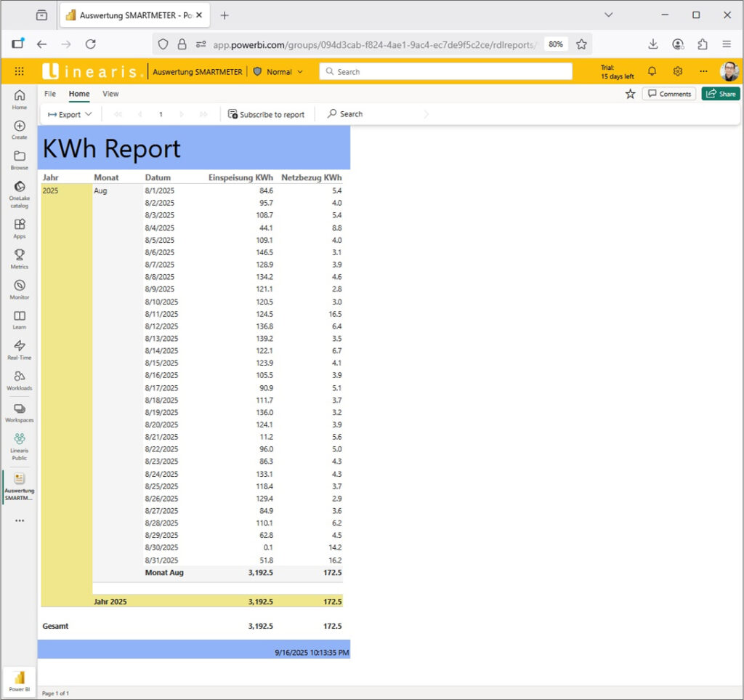Open Workloads from left navigation
This screenshot has height=700, width=744.
[x=20, y=377]
